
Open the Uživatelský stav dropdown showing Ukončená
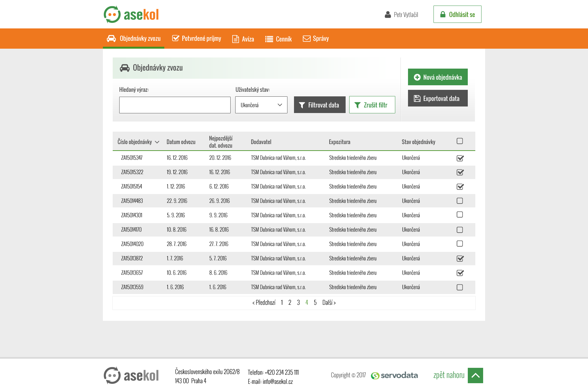pyautogui.click(x=261, y=105)
